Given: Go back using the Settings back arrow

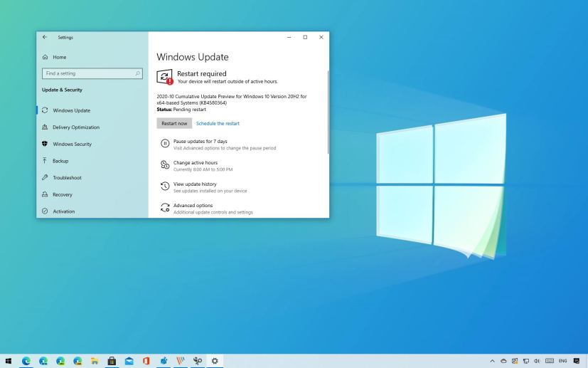Looking at the screenshot, I should coord(45,37).
